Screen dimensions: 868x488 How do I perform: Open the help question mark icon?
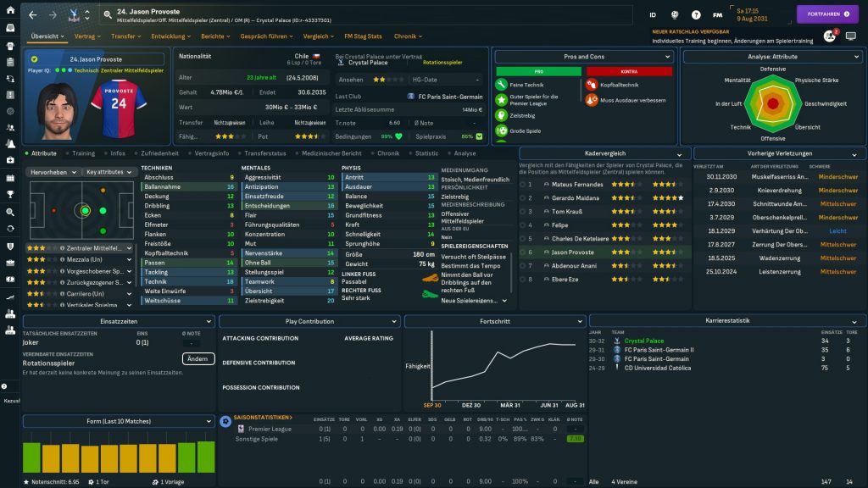696,14
